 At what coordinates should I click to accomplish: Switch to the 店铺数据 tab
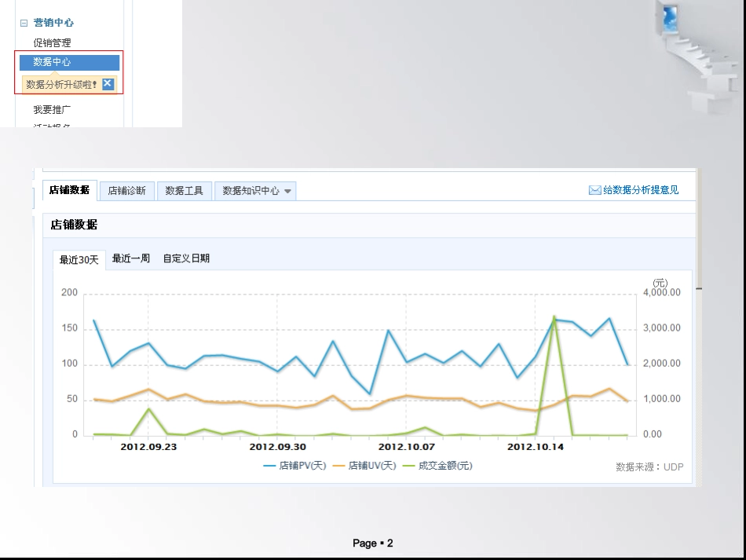point(69,190)
